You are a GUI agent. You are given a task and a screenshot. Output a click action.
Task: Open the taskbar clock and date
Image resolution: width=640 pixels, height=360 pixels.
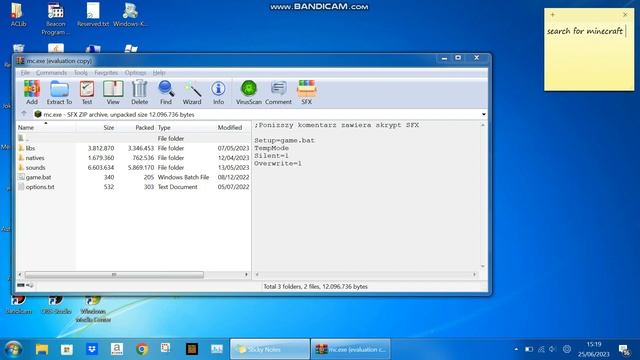pyautogui.click(x=594, y=349)
